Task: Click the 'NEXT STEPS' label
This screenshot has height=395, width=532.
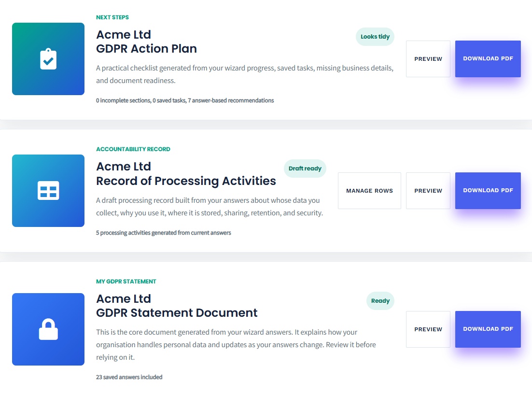Action: pos(112,17)
